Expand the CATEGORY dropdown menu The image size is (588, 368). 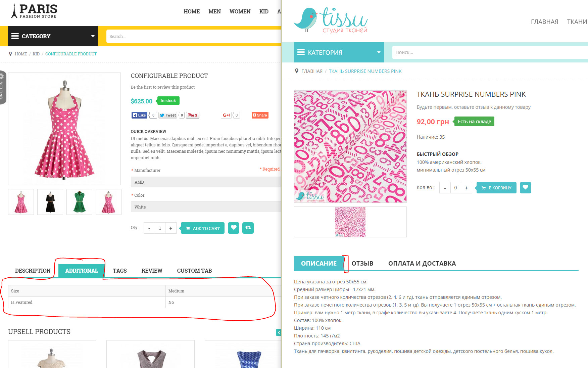pos(53,36)
